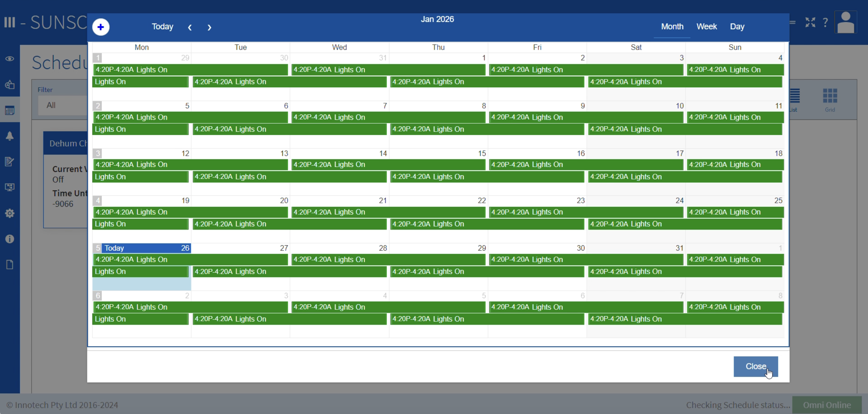Viewport: 868px width, 414px height.
Task: Open the Filter All dropdown
Action: (x=62, y=105)
